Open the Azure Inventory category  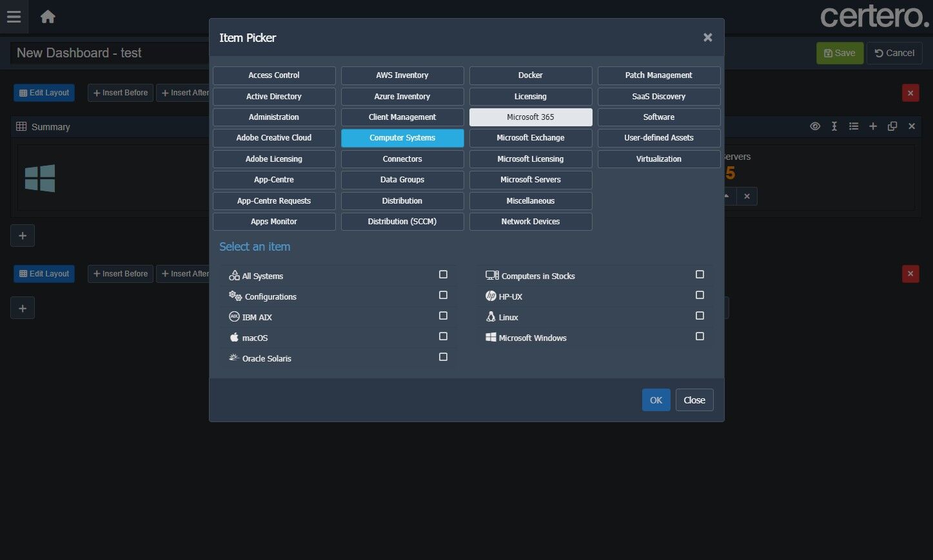coord(402,97)
